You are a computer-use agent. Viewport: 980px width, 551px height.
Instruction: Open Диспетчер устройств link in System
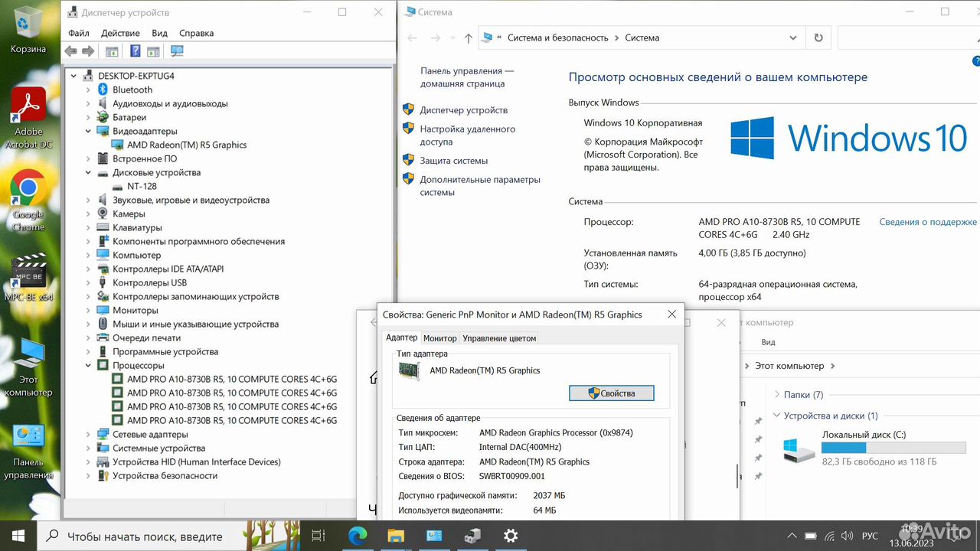tap(463, 110)
